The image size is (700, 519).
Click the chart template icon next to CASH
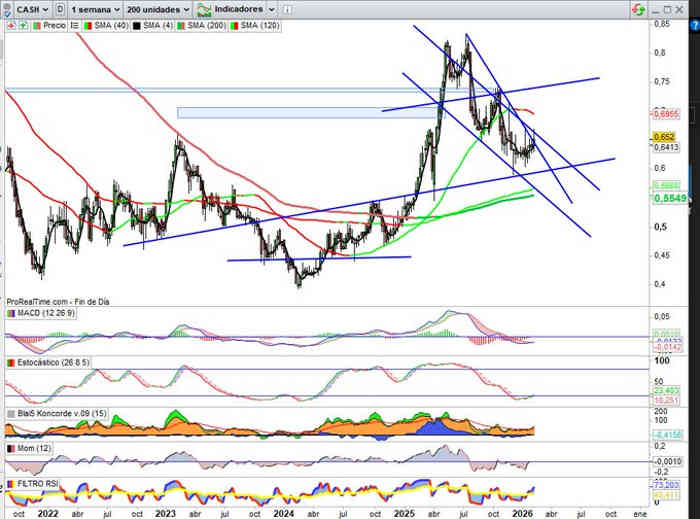tap(60, 8)
